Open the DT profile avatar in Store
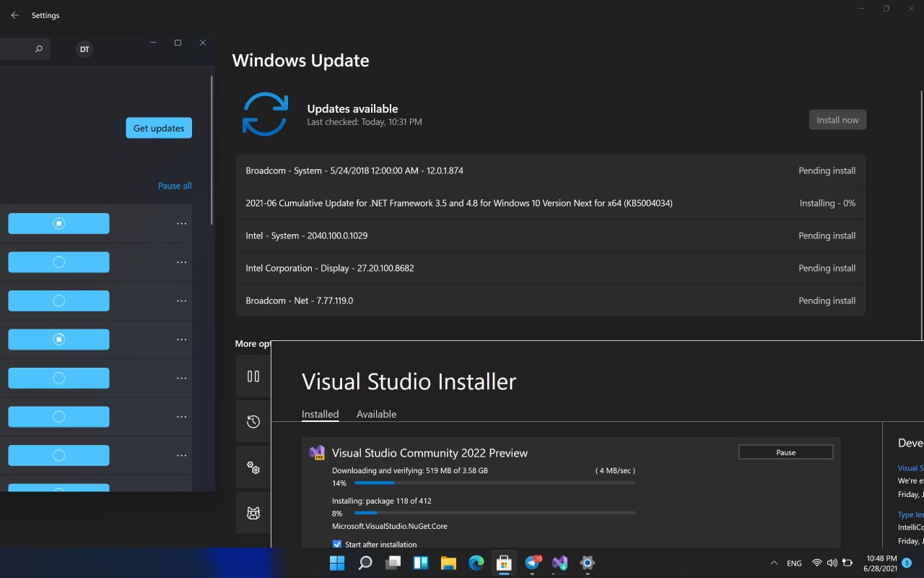 [x=84, y=49]
